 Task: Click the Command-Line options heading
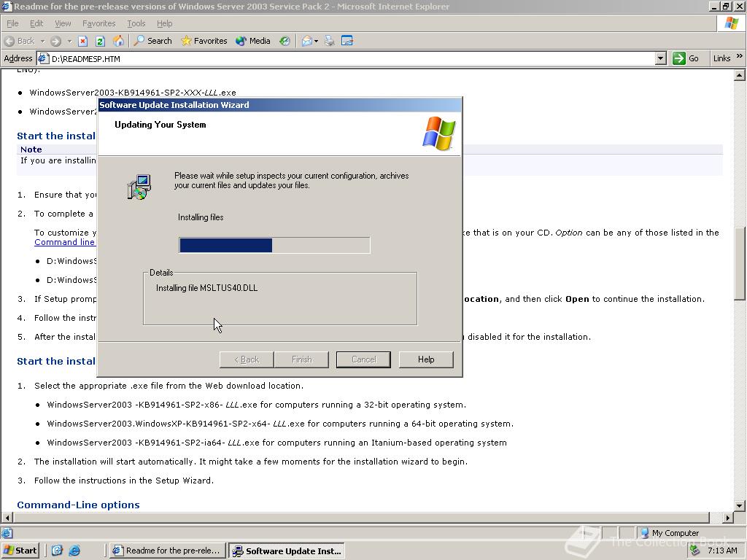tap(78, 505)
